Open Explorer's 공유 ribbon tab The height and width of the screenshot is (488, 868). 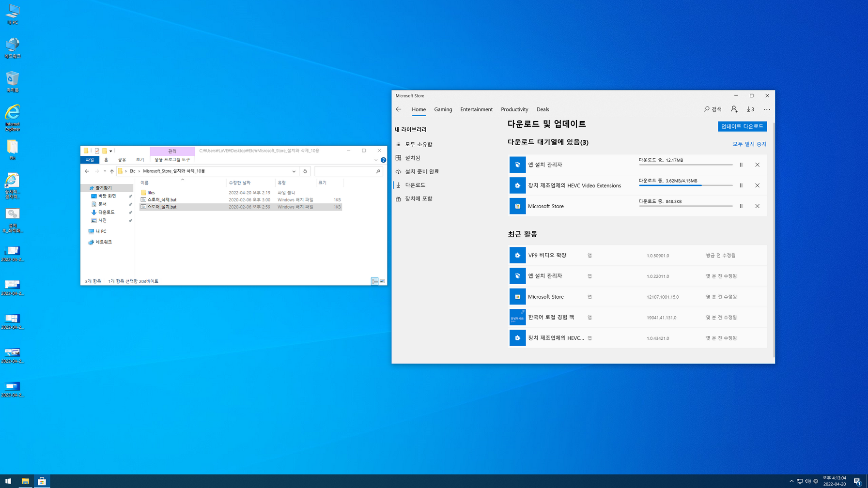[x=122, y=160]
